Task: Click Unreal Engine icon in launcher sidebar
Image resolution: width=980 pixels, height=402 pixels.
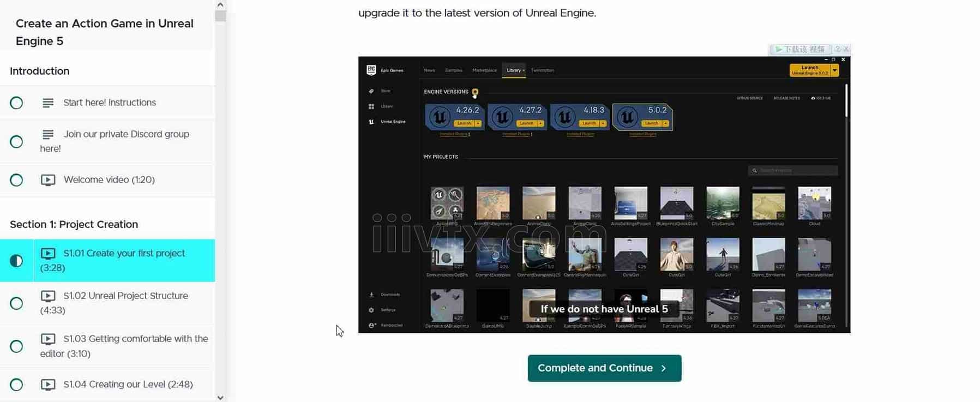Action: pos(371,122)
